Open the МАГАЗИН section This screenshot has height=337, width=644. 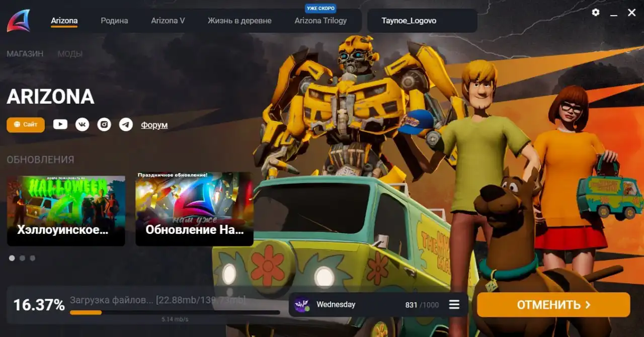pyautogui.click(x=25, y=54)
